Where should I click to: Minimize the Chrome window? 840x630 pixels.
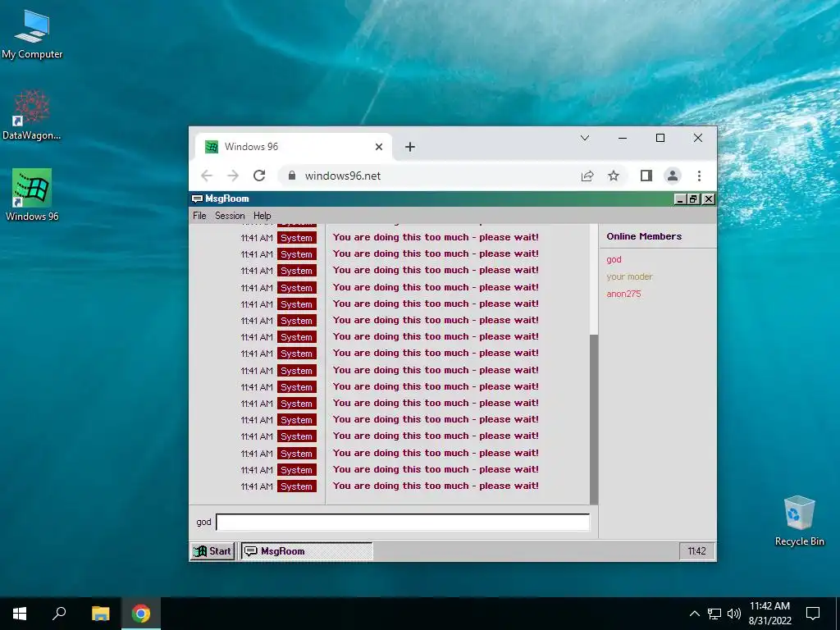(623, 138)
